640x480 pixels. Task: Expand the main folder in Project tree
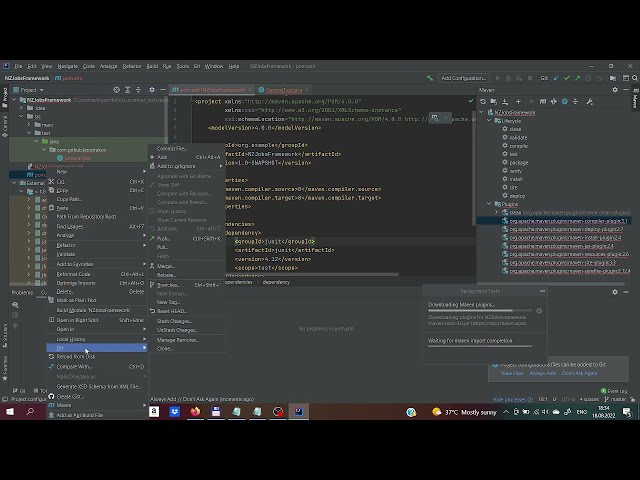[x=29, y=125]
